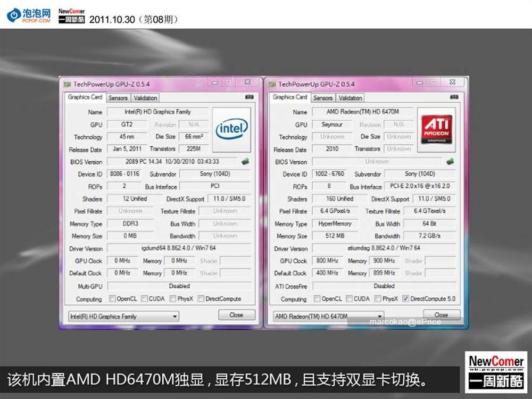This screenshot has width=532, height=399.
Task: Click the GPU-Z title bar icon of the AMD window
Action: click(x=272, y=84)
